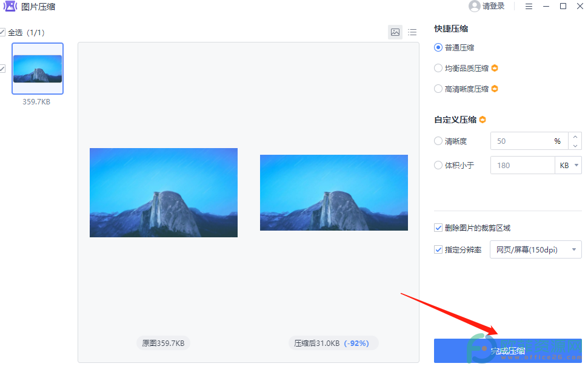The image size is (588, 369).
Task: Click the 完成压缩 button
Action: [x=508, y=351]
